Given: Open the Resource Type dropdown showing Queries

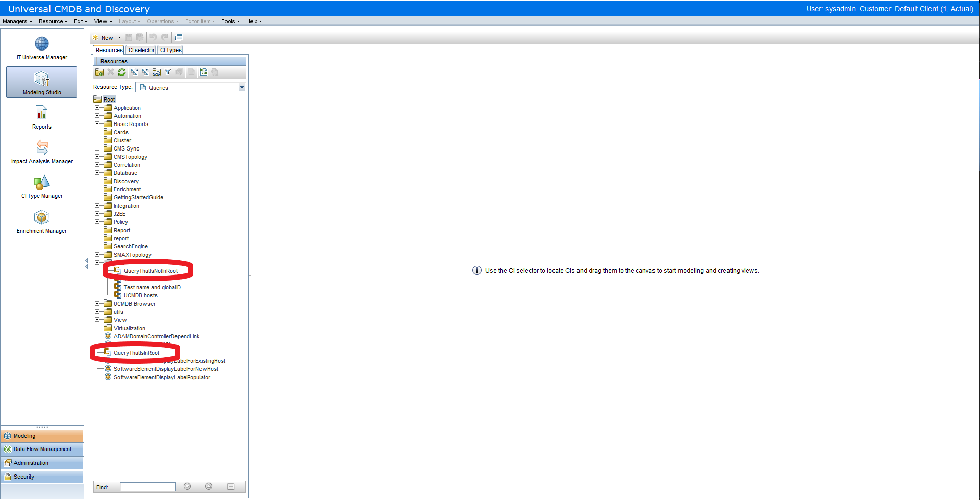Looking at the screenshot, I should (241, 87).
